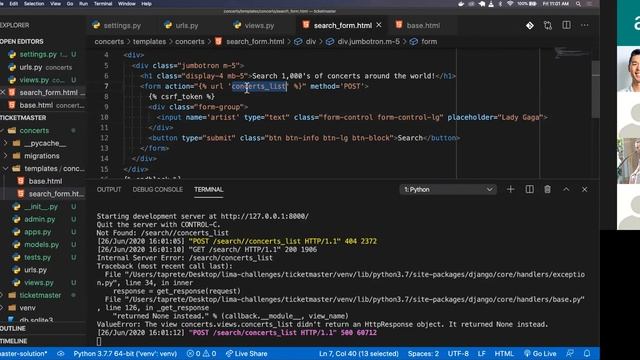Expand the TIMELINE section
The height and width of the screenshot is (360, 640).
coord(14,341)
